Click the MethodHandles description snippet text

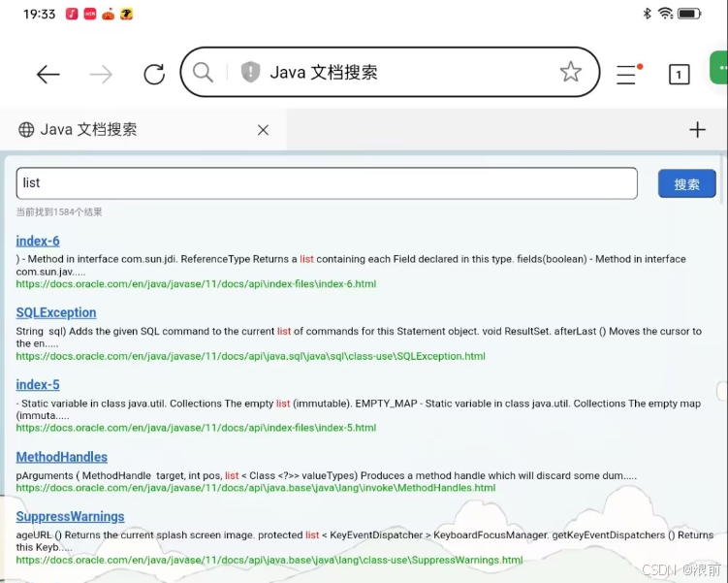tap(327, 475)
